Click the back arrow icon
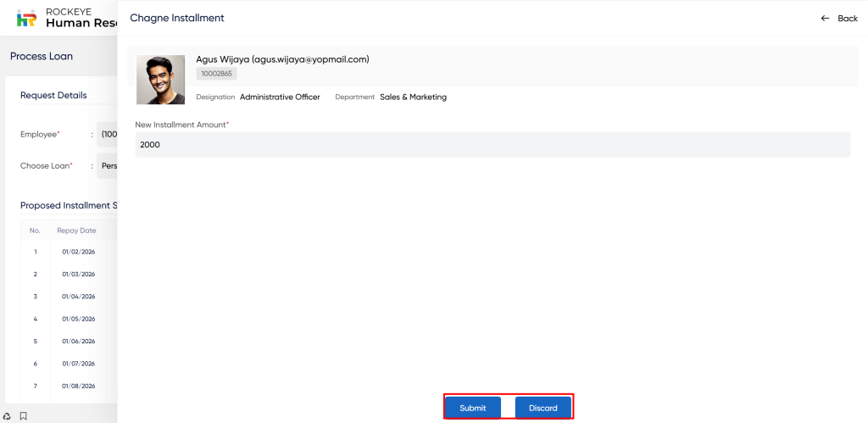This screenshot has height=423, width=868. pos(825,19)
